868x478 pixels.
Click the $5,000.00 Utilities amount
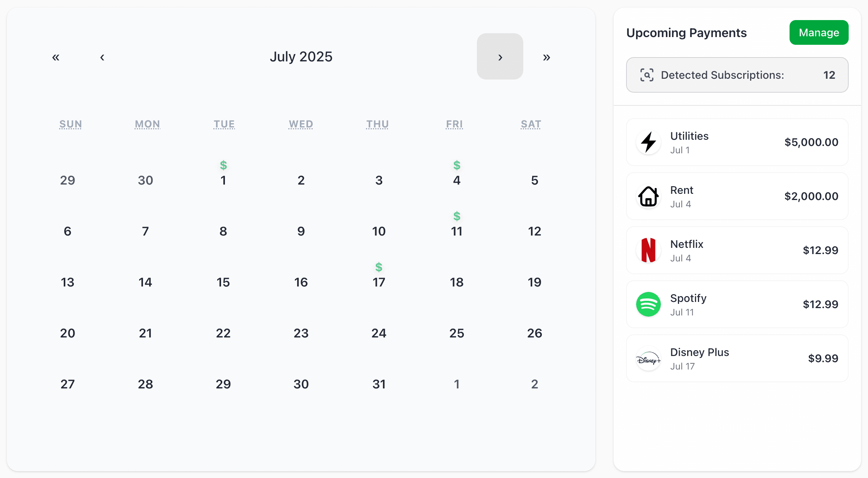tap(811, 142)
